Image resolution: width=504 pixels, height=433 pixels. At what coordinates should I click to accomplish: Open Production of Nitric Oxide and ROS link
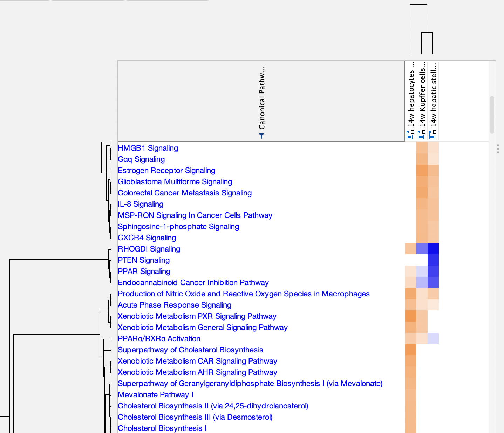[244, 294]
